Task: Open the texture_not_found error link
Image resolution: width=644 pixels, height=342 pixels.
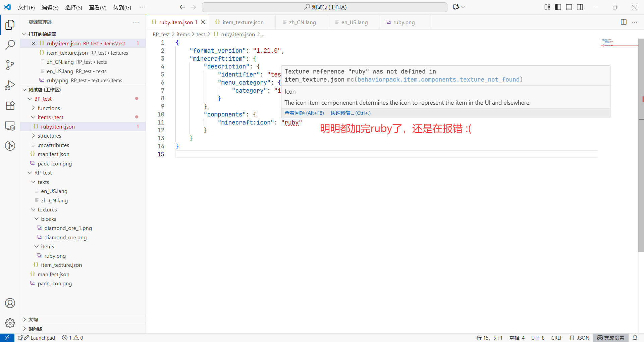Action: [439, 80]
